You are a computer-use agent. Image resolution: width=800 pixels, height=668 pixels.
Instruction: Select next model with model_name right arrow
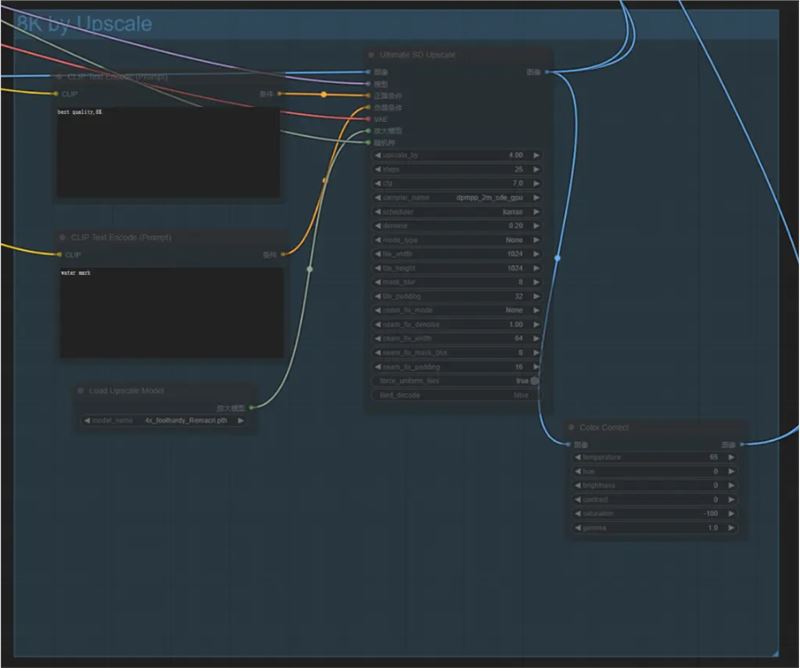pos(240,420)
